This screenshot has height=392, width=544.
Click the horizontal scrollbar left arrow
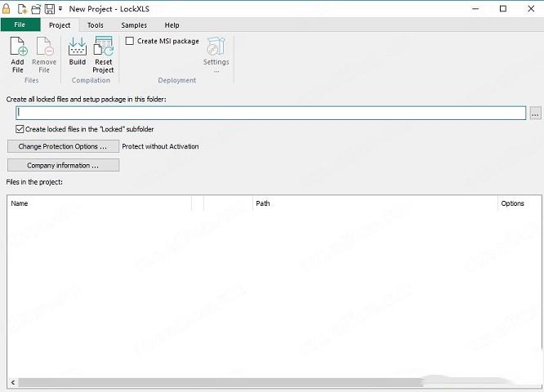[13, 383]
